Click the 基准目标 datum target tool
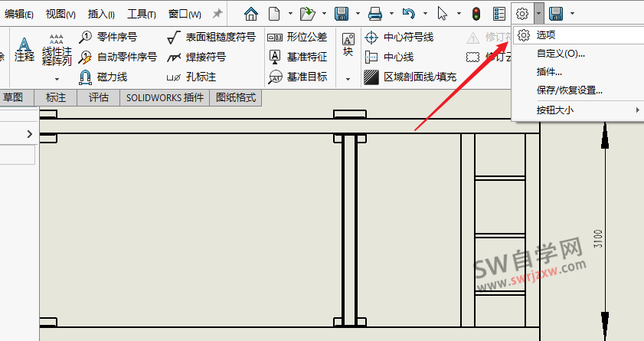Screen dimensions: 644x341 click(x=298, y=77)
